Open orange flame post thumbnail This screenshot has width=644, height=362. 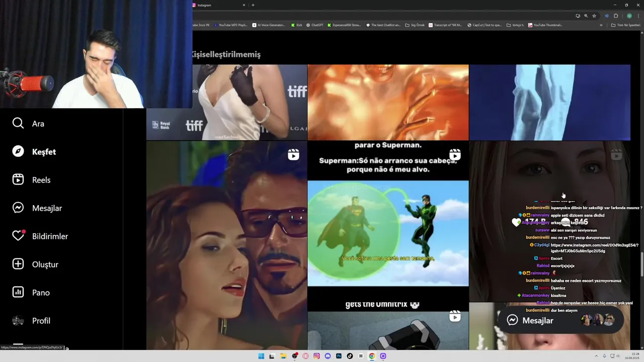point(388,102)
